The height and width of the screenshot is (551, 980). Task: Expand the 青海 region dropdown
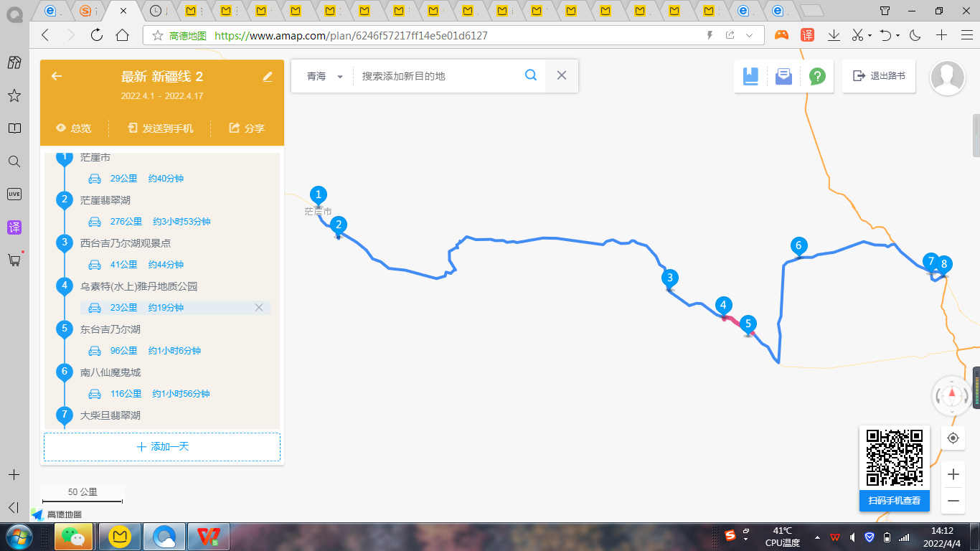[340, 77]
